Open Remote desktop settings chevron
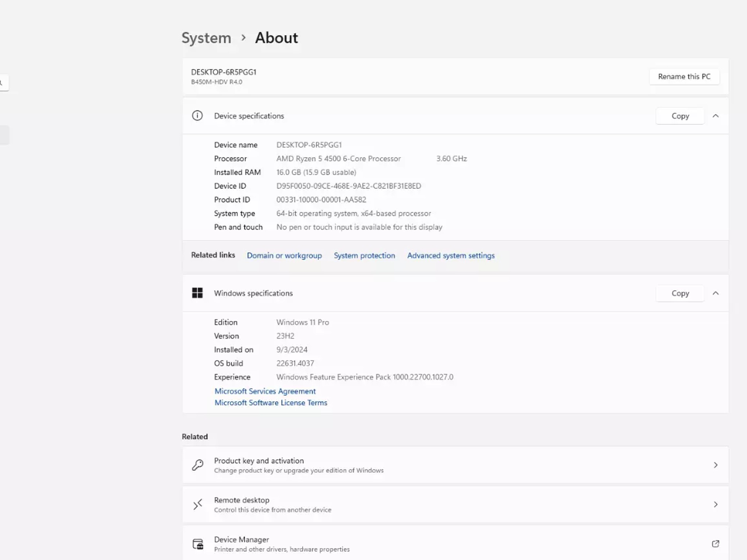 715,504
